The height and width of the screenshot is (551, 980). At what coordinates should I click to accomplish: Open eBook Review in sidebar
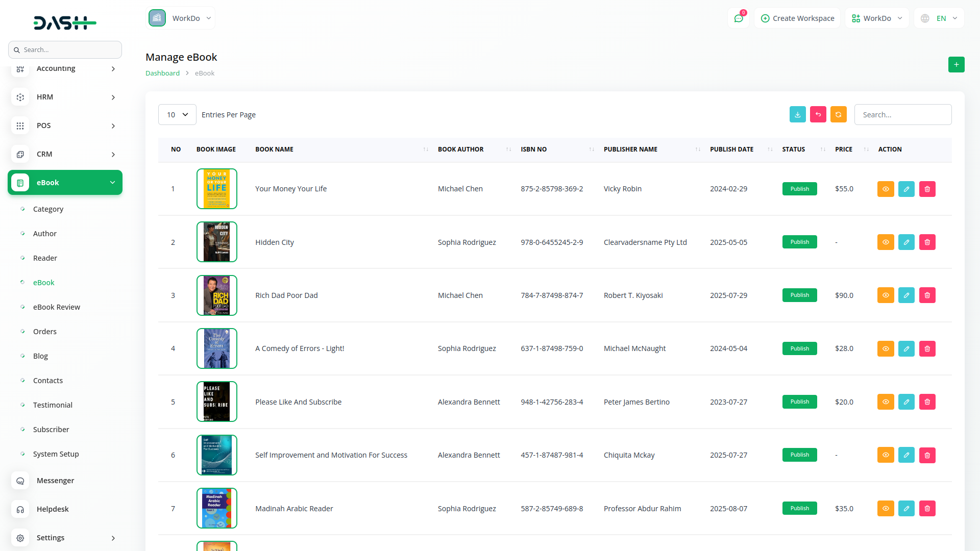pos(56,307)
